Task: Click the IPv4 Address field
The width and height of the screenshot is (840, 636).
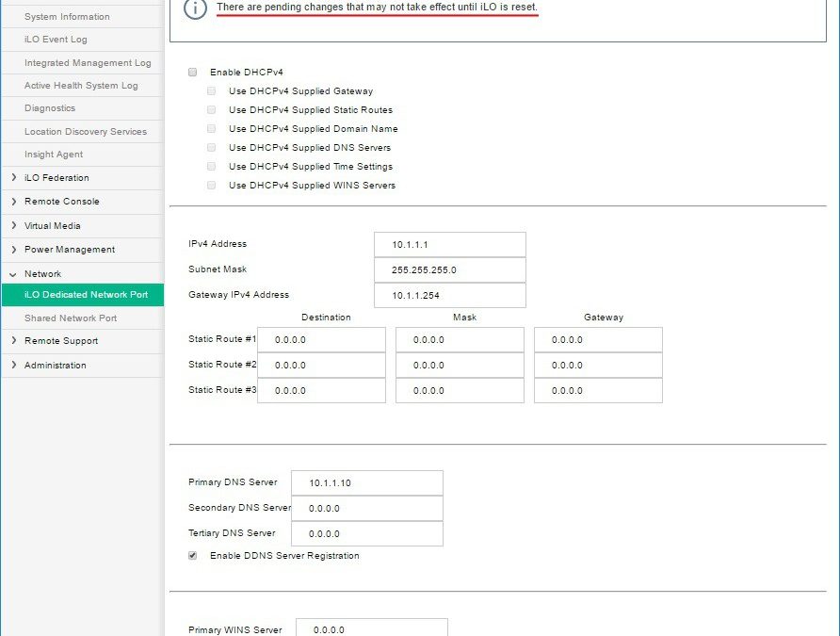Action: pyautogui.click(x=450, y=244)
